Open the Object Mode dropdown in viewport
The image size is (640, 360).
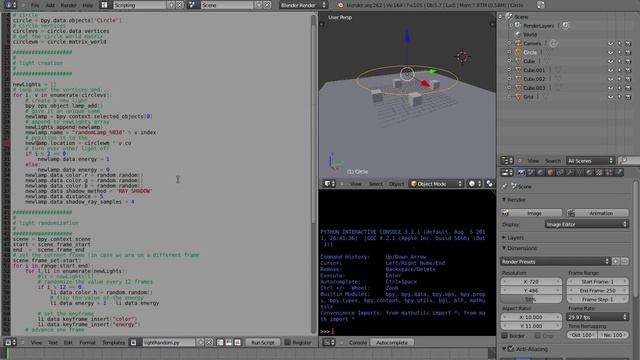pos(436,184)
